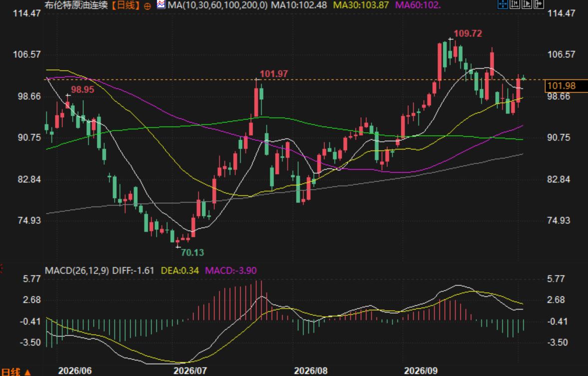Click the 5.77 value on the right MACD axis
Viewport: 588px width, 376px height.
556,279
